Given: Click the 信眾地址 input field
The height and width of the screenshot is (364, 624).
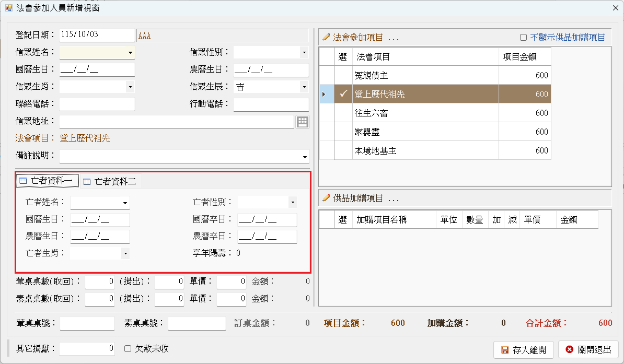Looking at the screenshot, I should click(177, 122).
